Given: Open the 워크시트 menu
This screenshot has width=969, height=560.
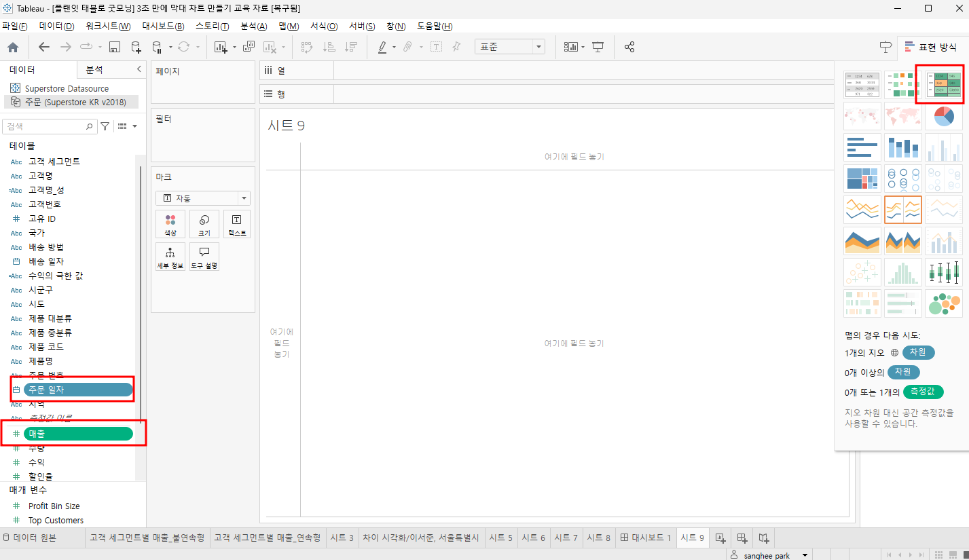Looking at the screenshot, I should (x=108, y=26).
